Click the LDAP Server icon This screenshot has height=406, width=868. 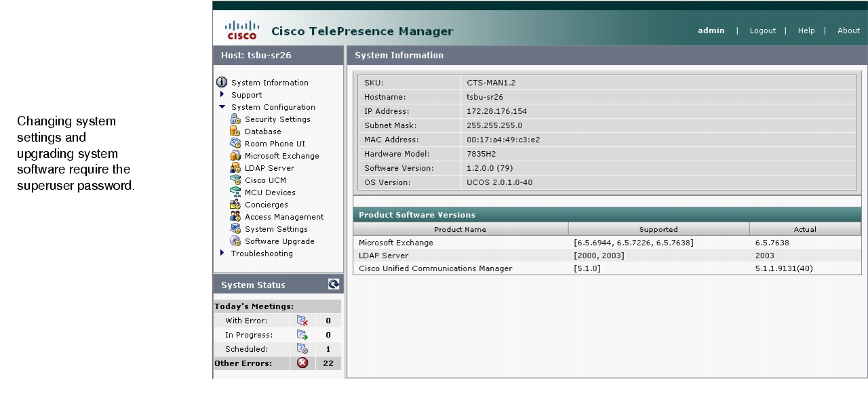[235, 168]
